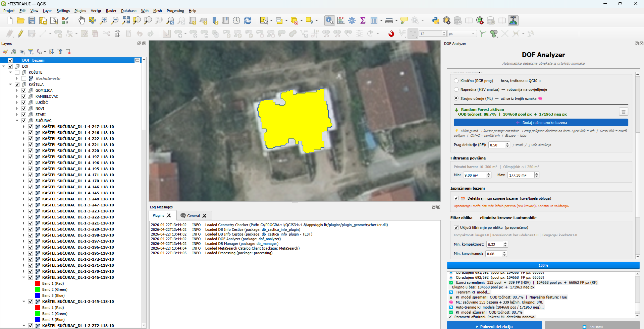Click the DOF Analyzer satellite plugin icon

(513, 21)
